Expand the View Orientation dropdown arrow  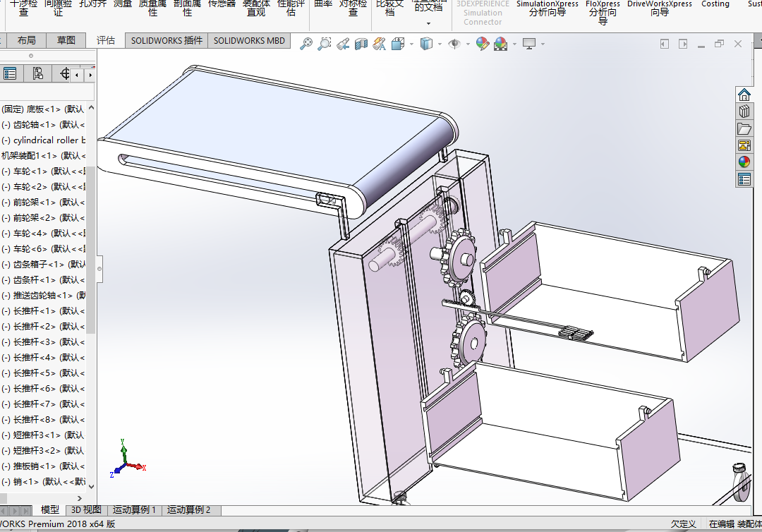(411, 44)
